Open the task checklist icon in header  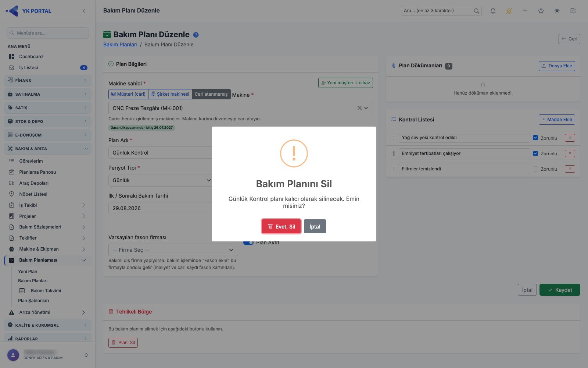(x=573, y=11)
